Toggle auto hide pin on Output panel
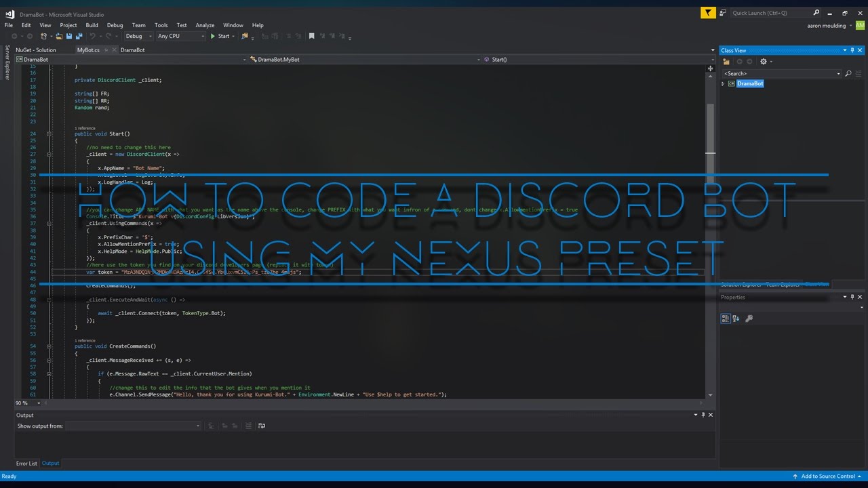This screenshot has height=488, width=868. click(x=703, y=415)
